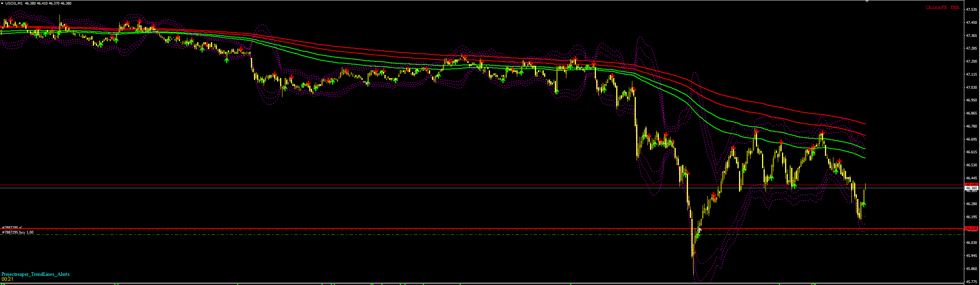Click the 46.865 price scale label

[972, 113]
